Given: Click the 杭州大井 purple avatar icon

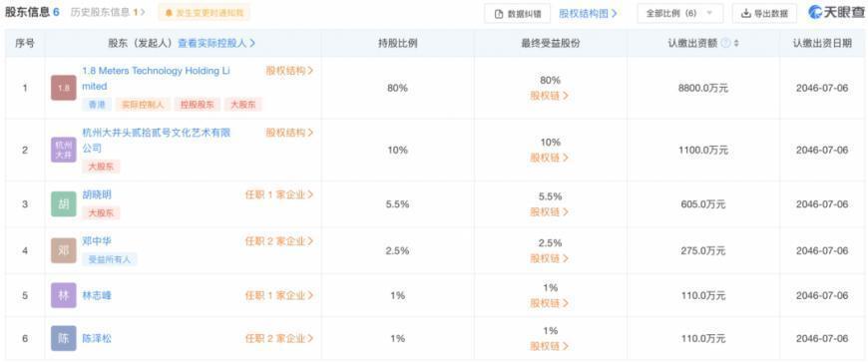Looking at the screenshot, I should click(64, 150).
